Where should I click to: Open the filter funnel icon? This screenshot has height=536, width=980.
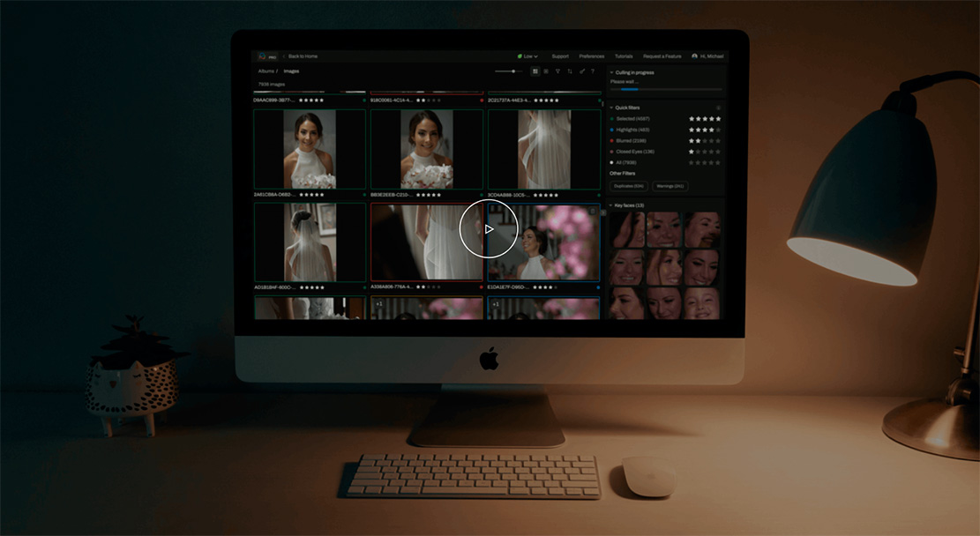(558, 71)
